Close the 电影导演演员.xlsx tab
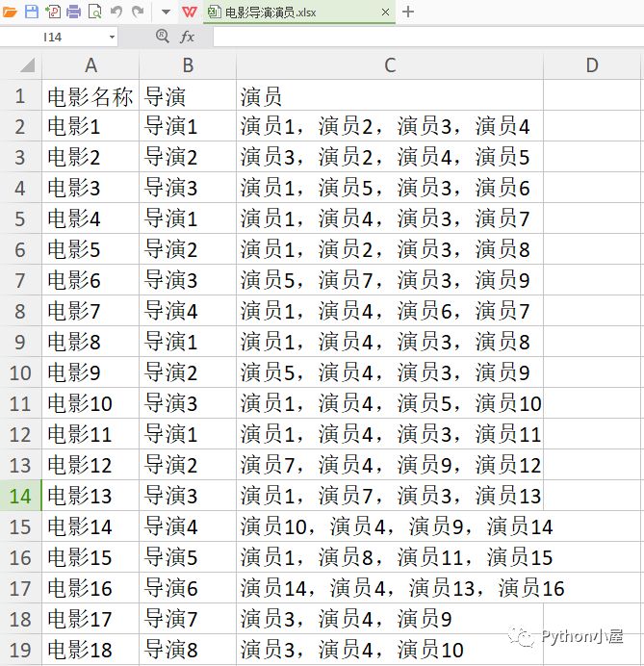The image size is (644, 666). click(385, 13)
